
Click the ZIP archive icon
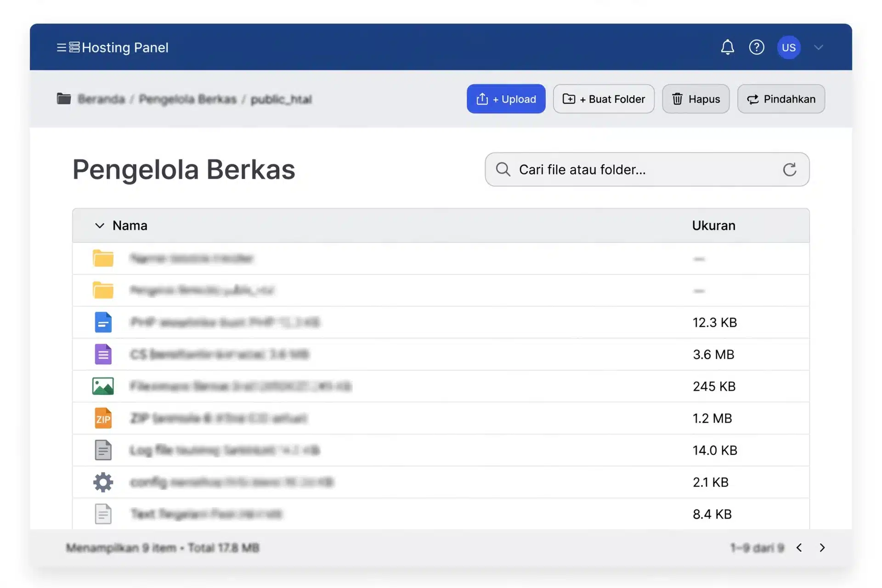click(103, 418)
